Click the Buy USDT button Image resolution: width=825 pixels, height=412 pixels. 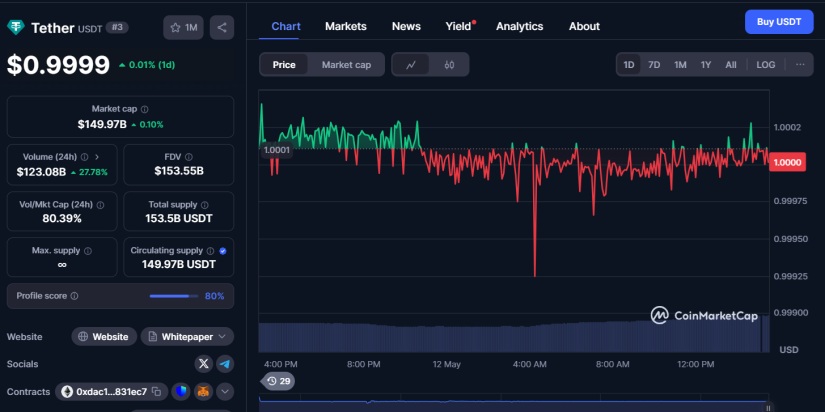coord(779,22)
